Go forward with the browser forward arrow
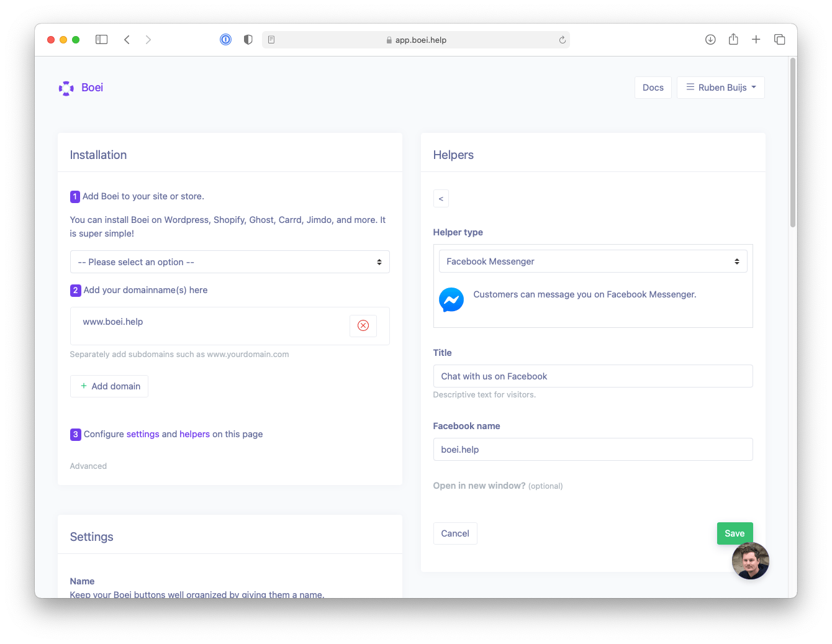 pos(148,40)
